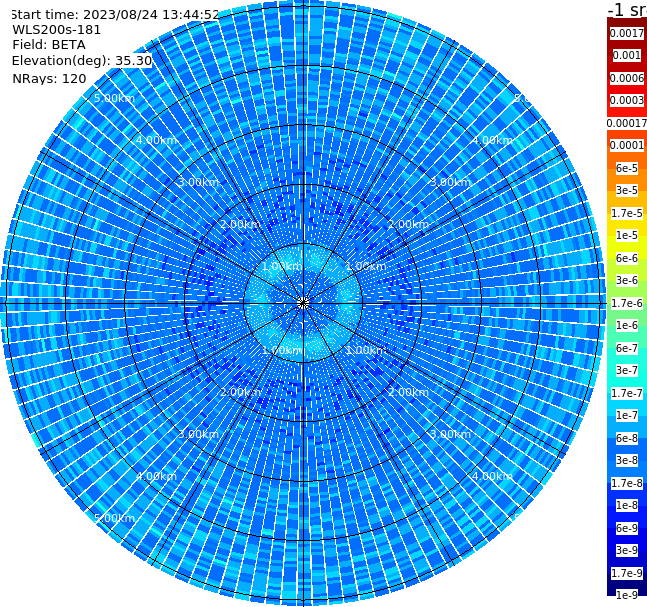
Task: Click the 6e-8 color bar label
Action: pyautogui.click(x=627, y=438)
